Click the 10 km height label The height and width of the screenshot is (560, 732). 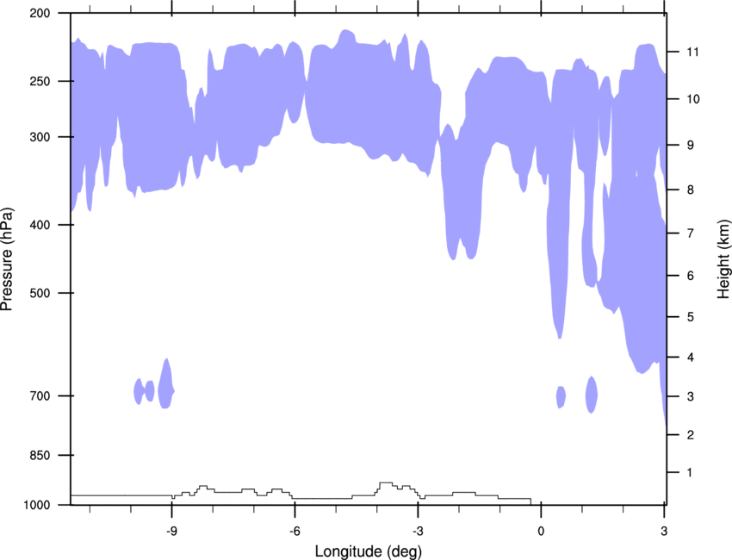tap(693, 99)
